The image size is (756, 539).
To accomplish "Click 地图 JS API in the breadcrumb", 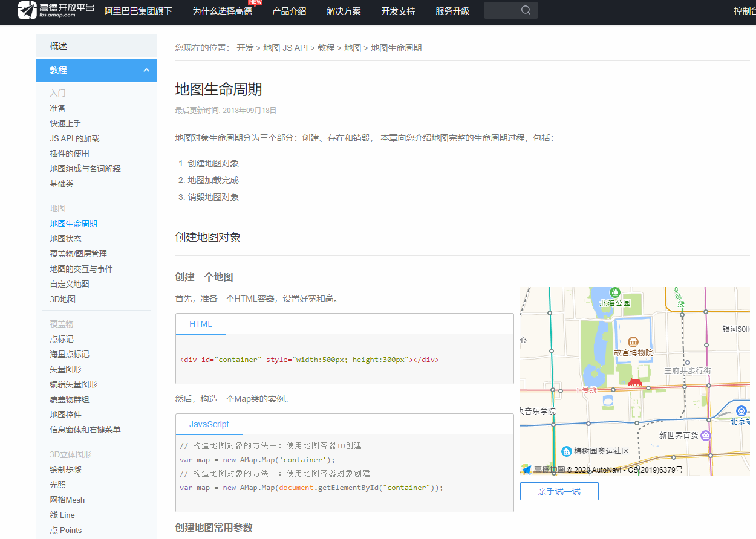I will pyautogui.click(x=285, y=48).
